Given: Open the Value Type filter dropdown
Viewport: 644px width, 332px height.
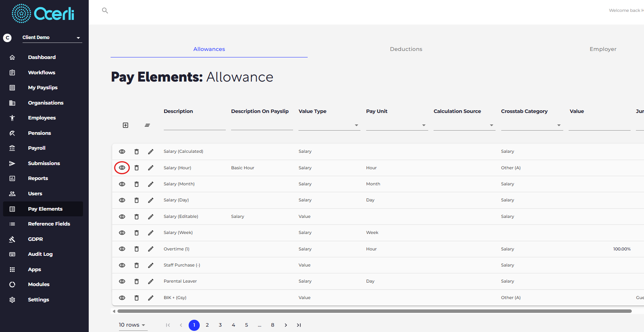Looking at the screenshot, I should click(329, 125).
